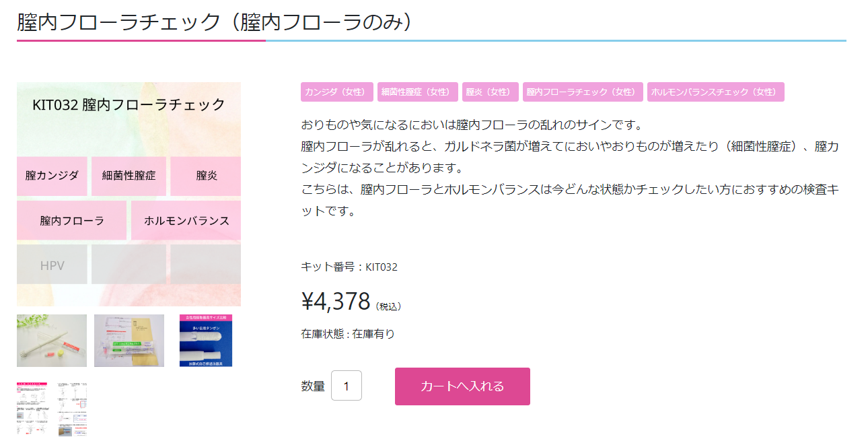The height and width of the screenshot is (441, 868).
Task: Click the 膣カンジダ panel in product image
Action: [x=52, y=176]
